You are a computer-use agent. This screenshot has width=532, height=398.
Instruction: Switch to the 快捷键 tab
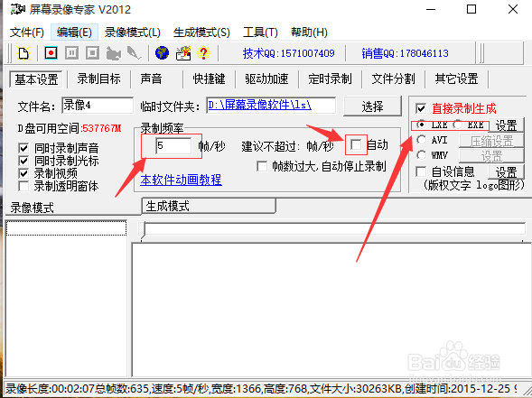click(209, 79)
